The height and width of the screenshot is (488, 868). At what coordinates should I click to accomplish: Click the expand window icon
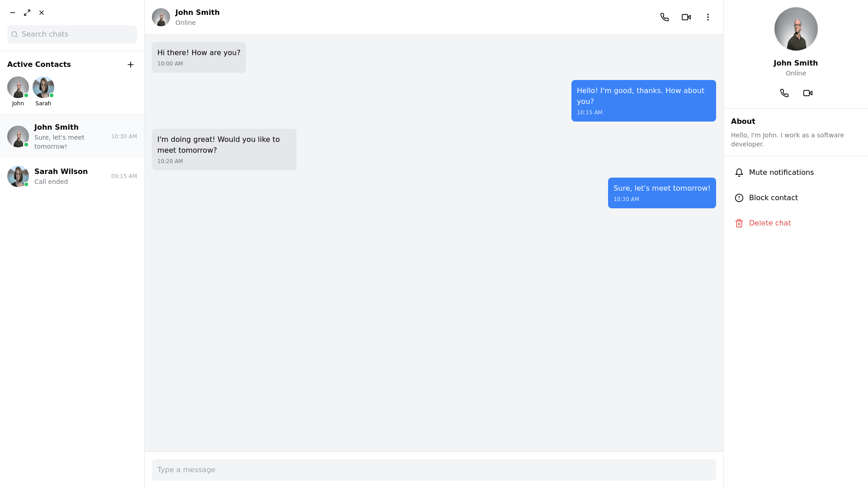27,13
